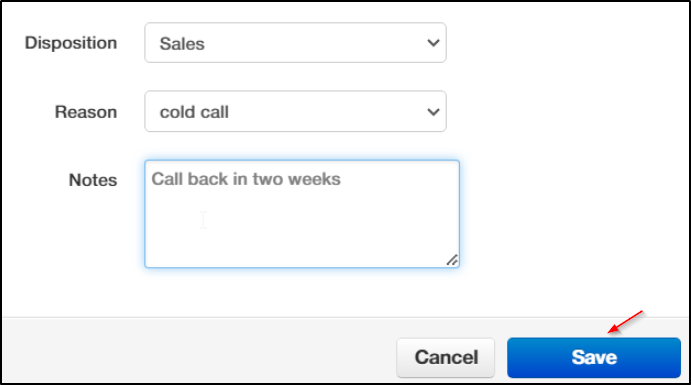Cancel the disposition dialog
The width and height of the screenshot is (691, 385).
[446, 358]
